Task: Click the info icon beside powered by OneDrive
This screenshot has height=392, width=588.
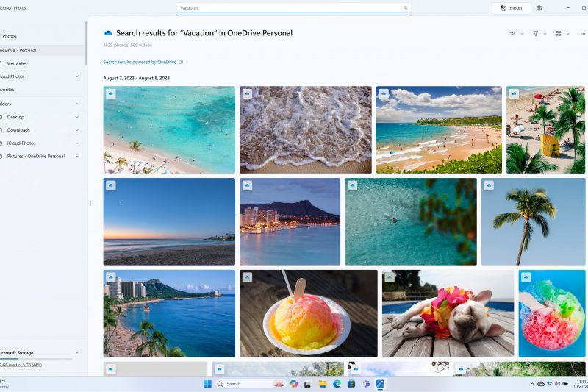Action: (181, 62)
